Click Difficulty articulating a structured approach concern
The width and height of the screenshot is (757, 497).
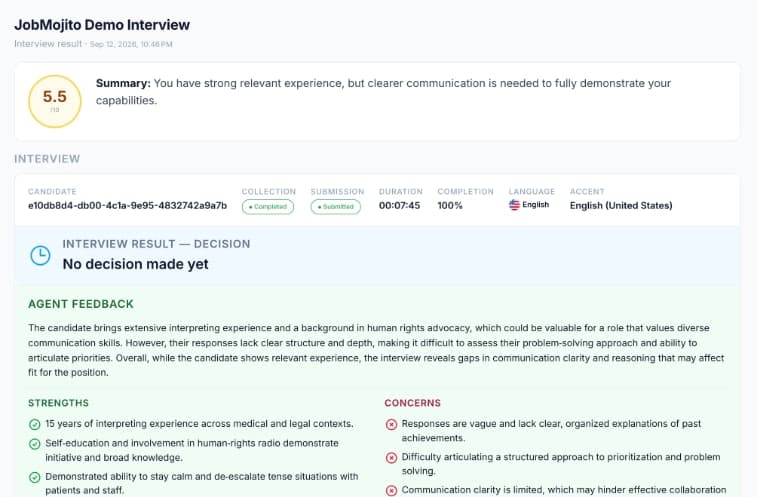pyautogui.click(x=561, y=464)
